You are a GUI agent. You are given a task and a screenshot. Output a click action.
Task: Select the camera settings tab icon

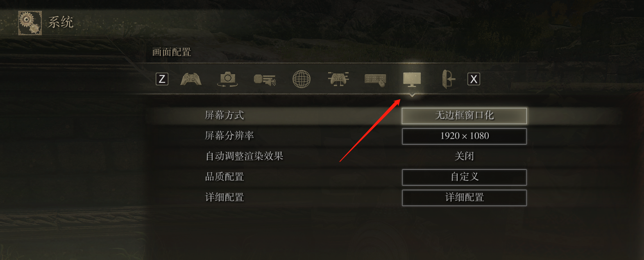227,79
